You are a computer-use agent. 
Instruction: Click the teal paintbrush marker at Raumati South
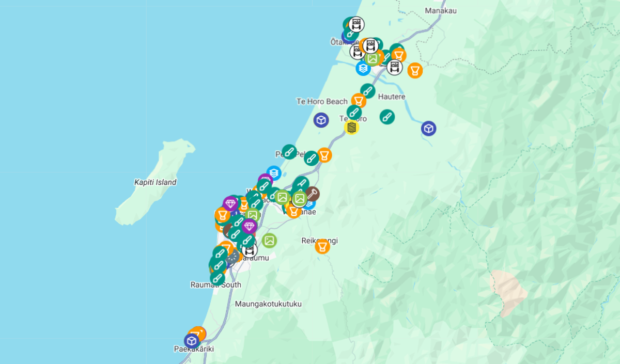[x=218, y=278]
